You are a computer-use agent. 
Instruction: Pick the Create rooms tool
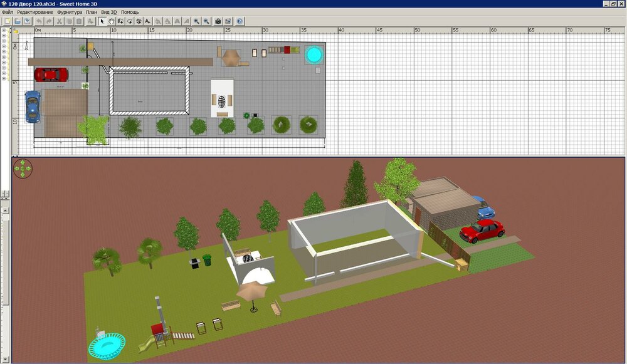coord(130,21)
